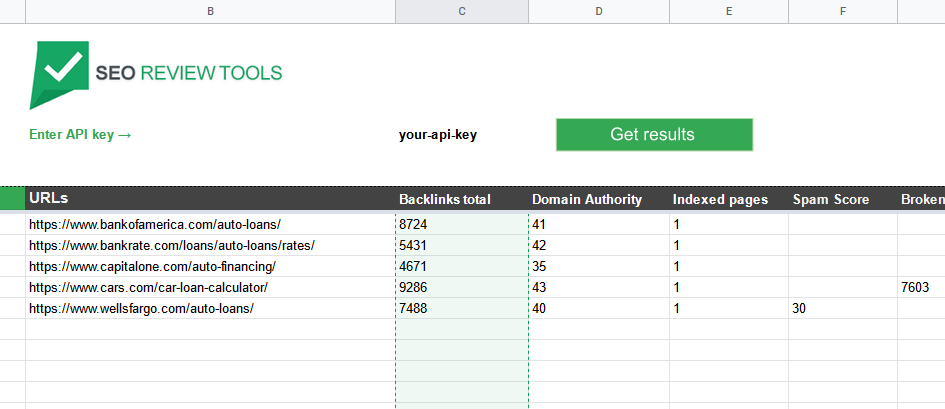Click the 'Enter API key →' label

coord(80,135)
